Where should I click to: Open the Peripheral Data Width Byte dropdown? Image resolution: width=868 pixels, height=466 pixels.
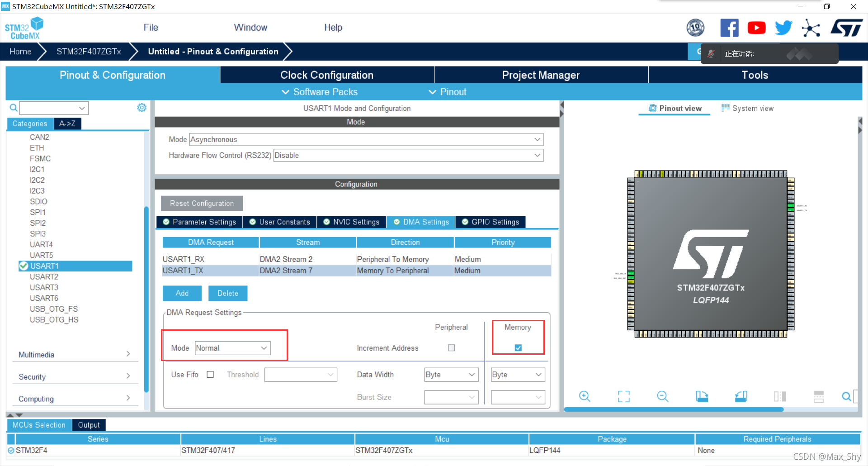(451, 375)
